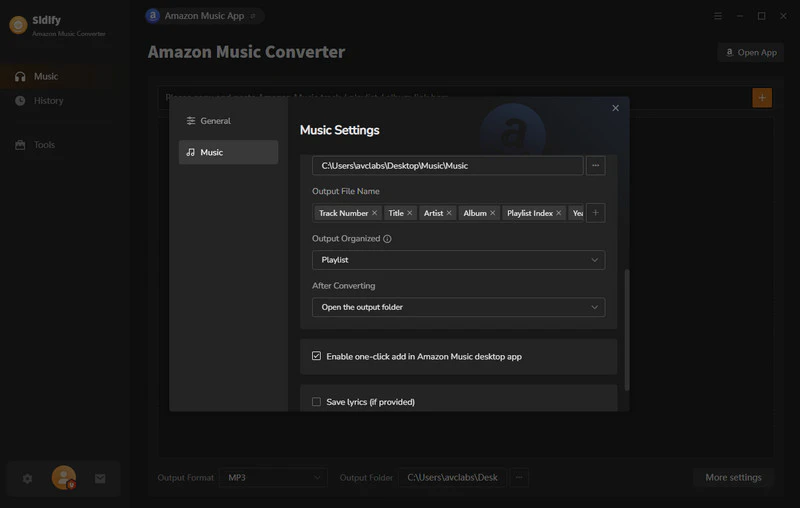Open the General settings tab

[x=228, y=121]
